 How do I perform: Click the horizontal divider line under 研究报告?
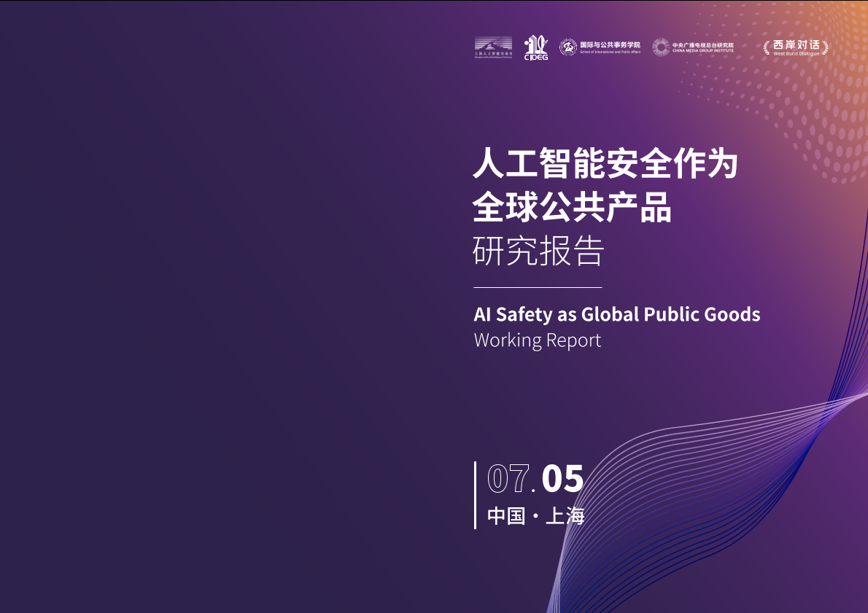point(538,288)
